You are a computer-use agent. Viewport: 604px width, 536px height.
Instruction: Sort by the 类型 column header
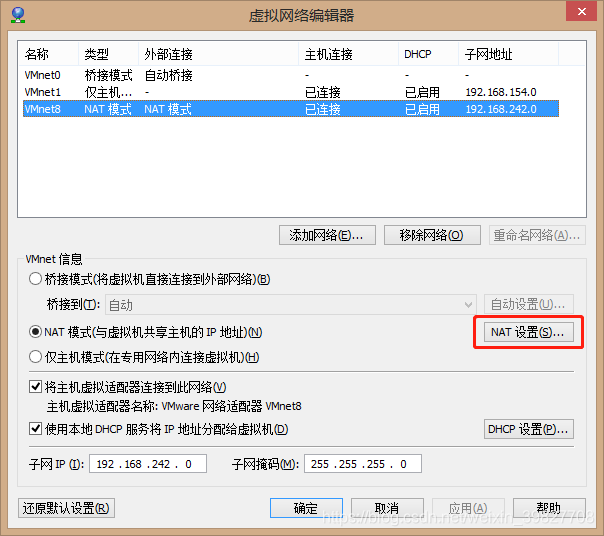tap(109, 54)
